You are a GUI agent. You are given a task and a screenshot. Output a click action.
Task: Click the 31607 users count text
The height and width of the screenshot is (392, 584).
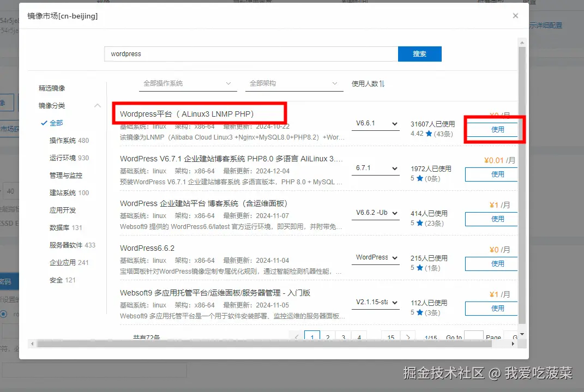[x=433, y=124]
